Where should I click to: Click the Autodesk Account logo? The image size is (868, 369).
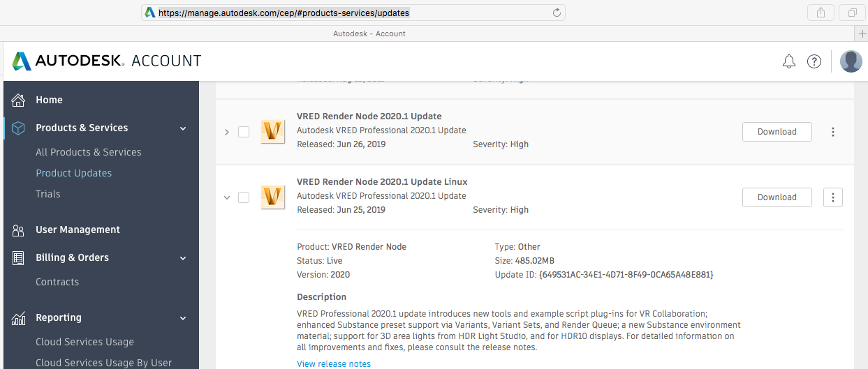(107, 61)
